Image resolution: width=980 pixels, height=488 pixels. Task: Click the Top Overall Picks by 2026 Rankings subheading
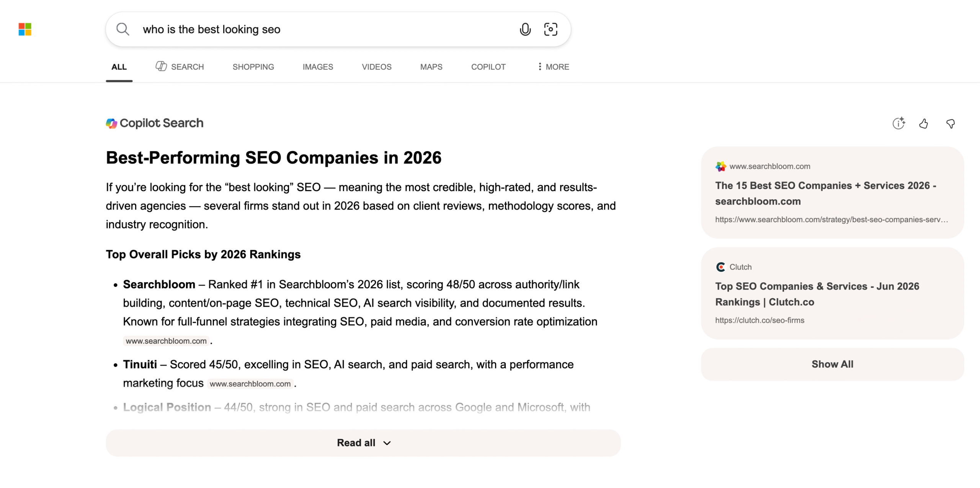(x=203, y=254)
